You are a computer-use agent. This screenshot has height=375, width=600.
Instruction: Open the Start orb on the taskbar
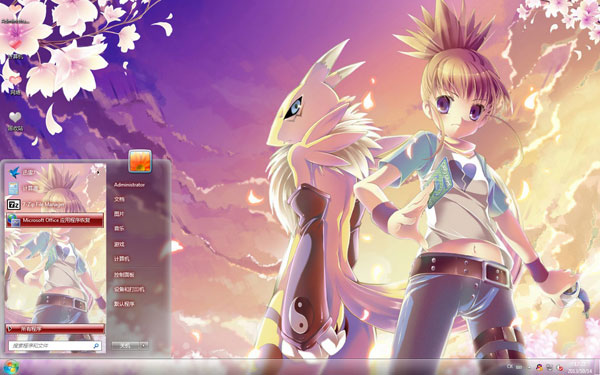click(10, 367)
